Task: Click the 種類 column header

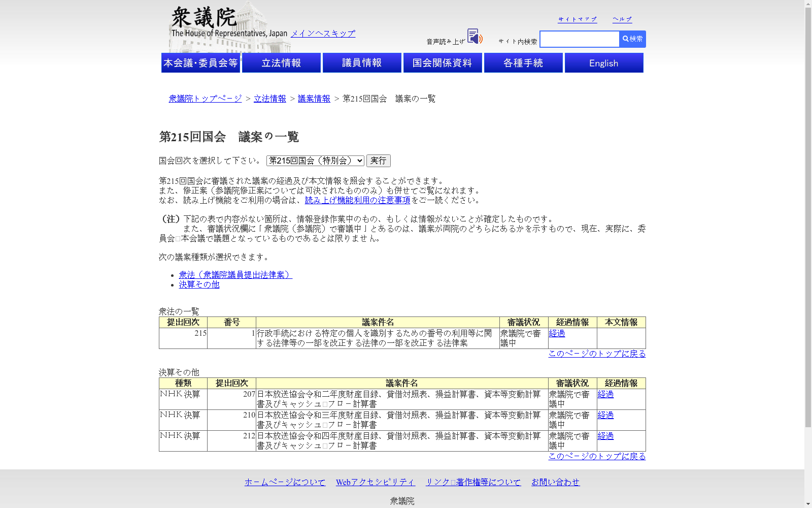Action: (x=183, y=384)
